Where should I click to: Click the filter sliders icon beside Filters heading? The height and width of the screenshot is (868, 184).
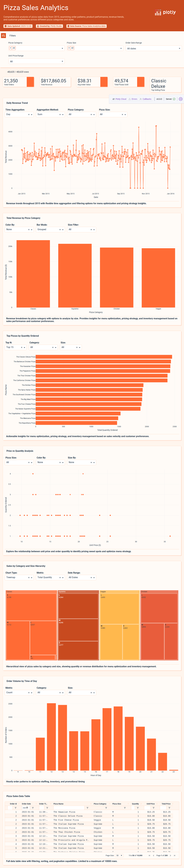point(3,35)
